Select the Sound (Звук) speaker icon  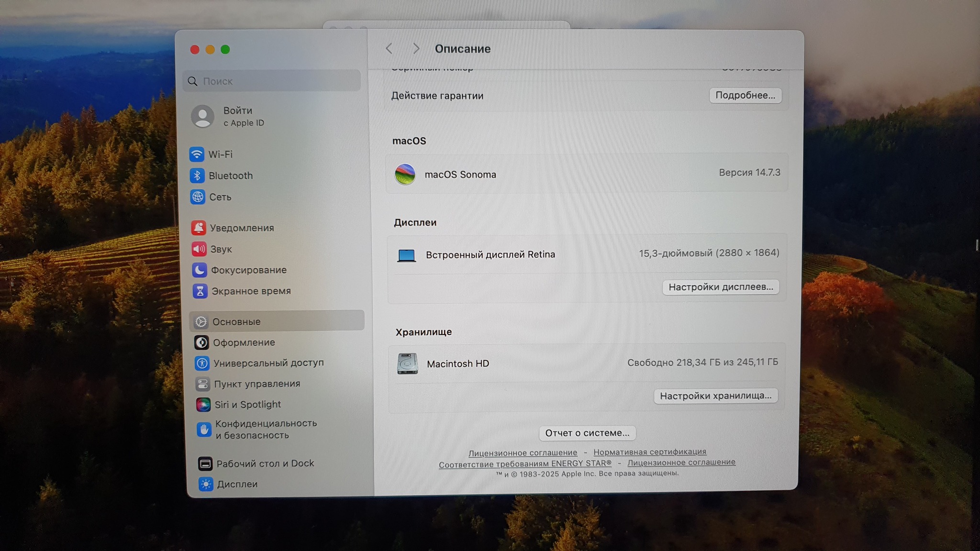(x=199, y=249)
